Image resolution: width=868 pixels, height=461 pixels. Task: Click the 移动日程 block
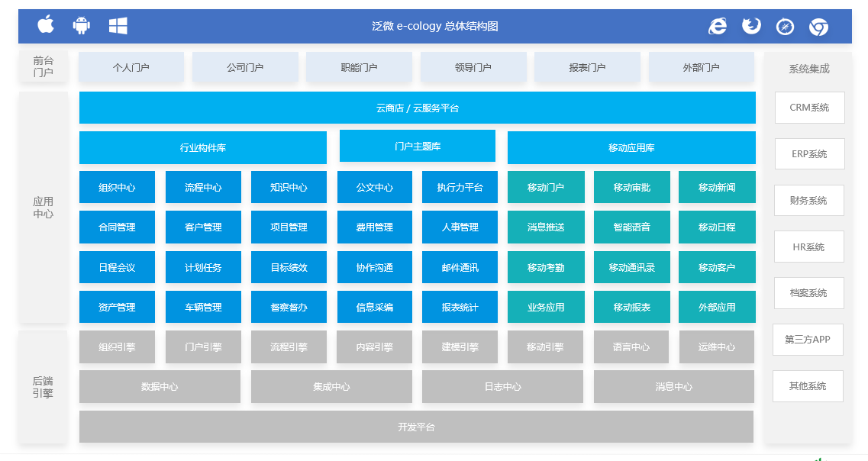tap(717, 227)
